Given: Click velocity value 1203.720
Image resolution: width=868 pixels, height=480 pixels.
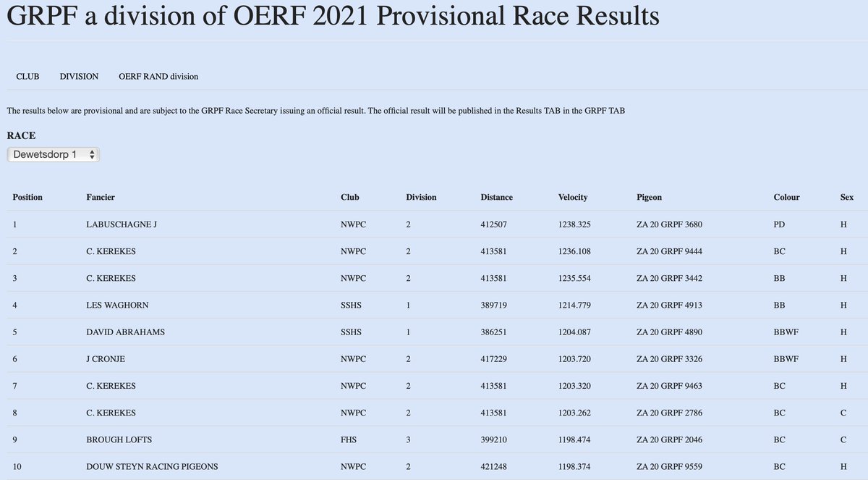Looking at the screenshot, I should (575, 359).
